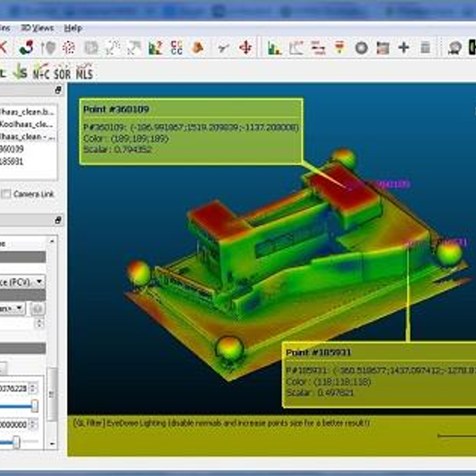
Task: Click the black plus sign toolbar icon
Action: click(404, 48)
